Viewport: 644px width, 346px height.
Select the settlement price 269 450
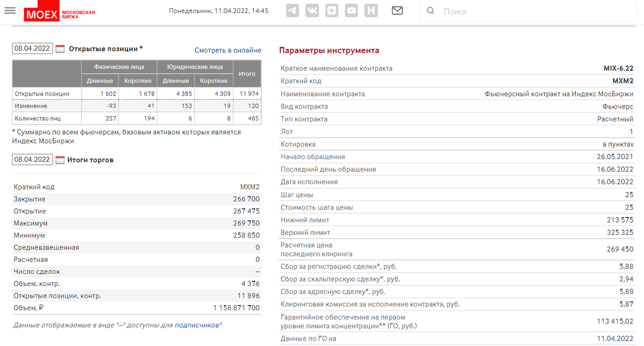620,249
